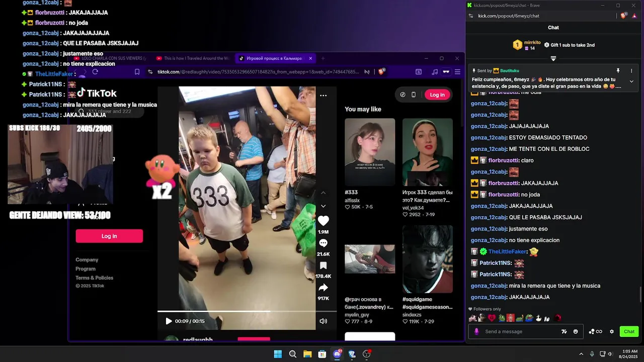644x362 pixels.
Task: Share the TikTok video with the arrow
Action: tap(323, 288)
